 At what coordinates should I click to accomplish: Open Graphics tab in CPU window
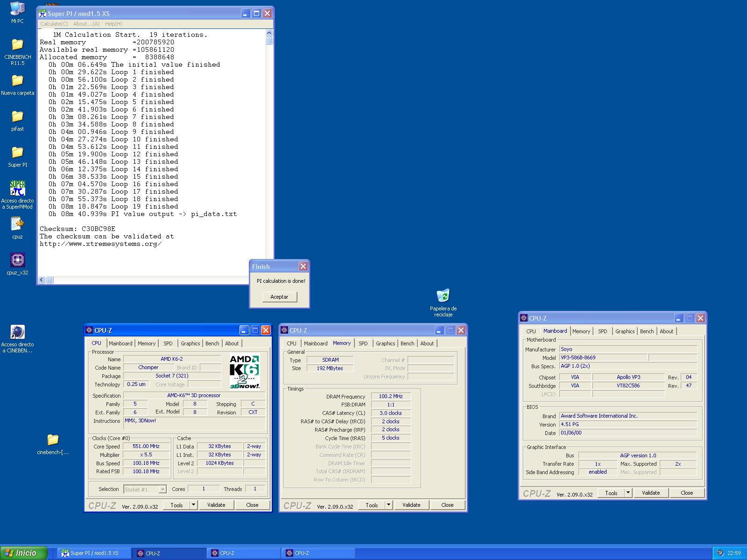[190, 343]
